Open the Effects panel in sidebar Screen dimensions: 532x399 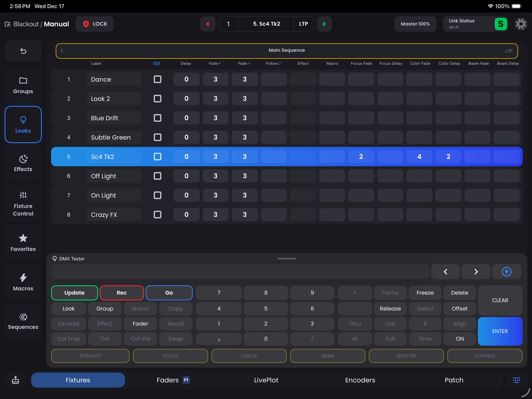point(23,164)
